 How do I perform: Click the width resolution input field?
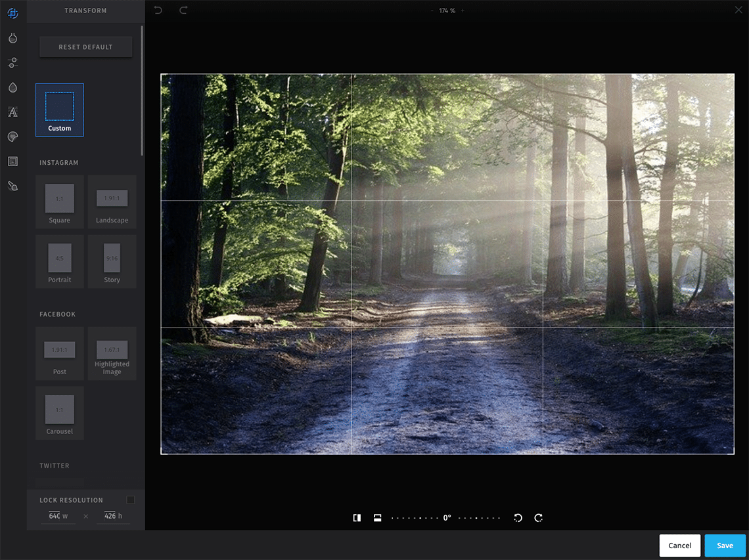pos(55,516)
